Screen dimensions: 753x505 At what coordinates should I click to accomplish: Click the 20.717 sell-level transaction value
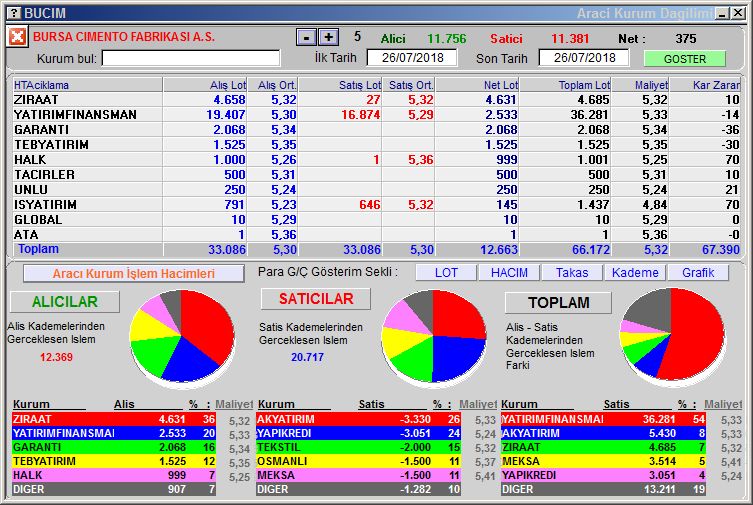pyautogui.click(x=307, y=357)
